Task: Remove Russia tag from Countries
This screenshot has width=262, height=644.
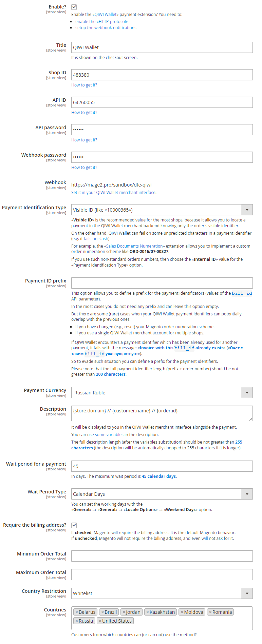Action: coord(77,621)
